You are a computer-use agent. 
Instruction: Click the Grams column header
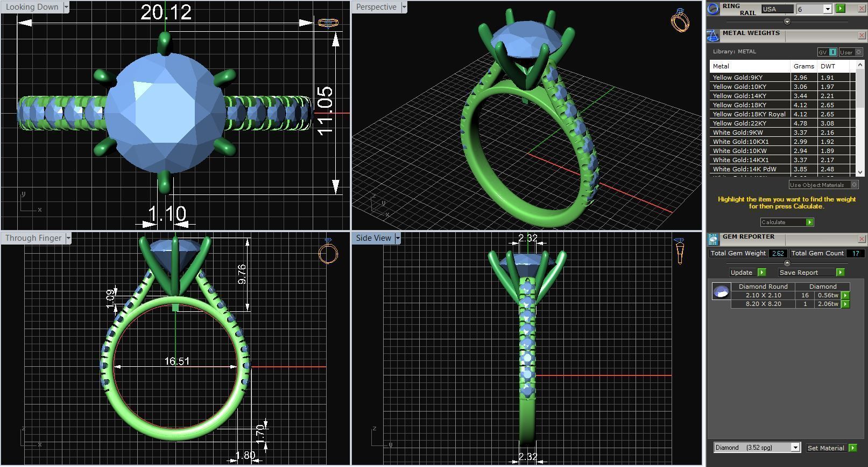[803, 66]
